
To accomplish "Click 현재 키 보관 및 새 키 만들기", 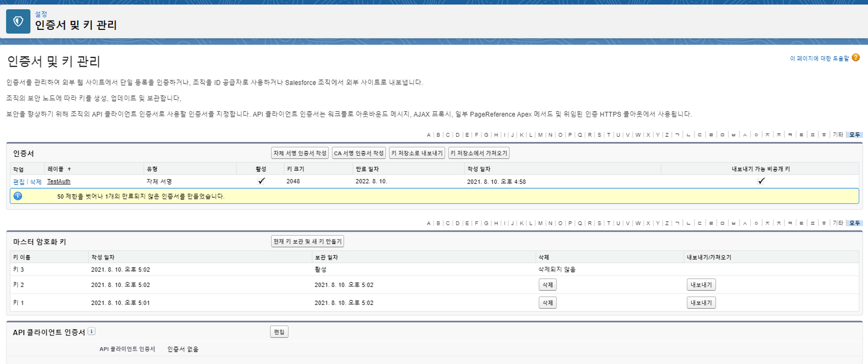I will point(307,241).
